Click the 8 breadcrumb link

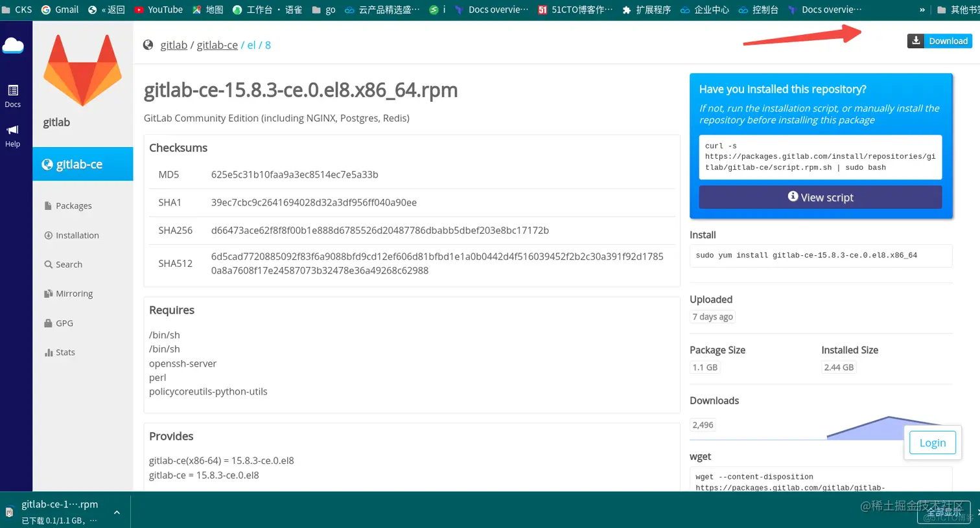tap(268, 45)
